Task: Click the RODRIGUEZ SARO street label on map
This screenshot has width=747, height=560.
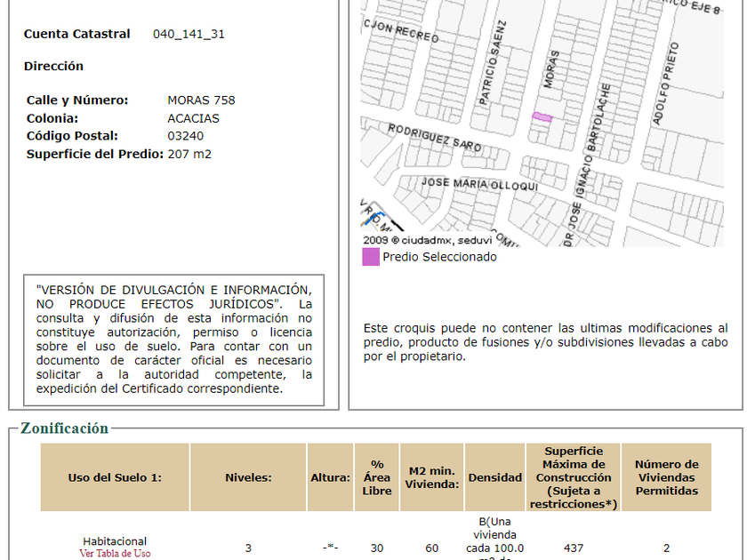Action: (x=435, y=138)
